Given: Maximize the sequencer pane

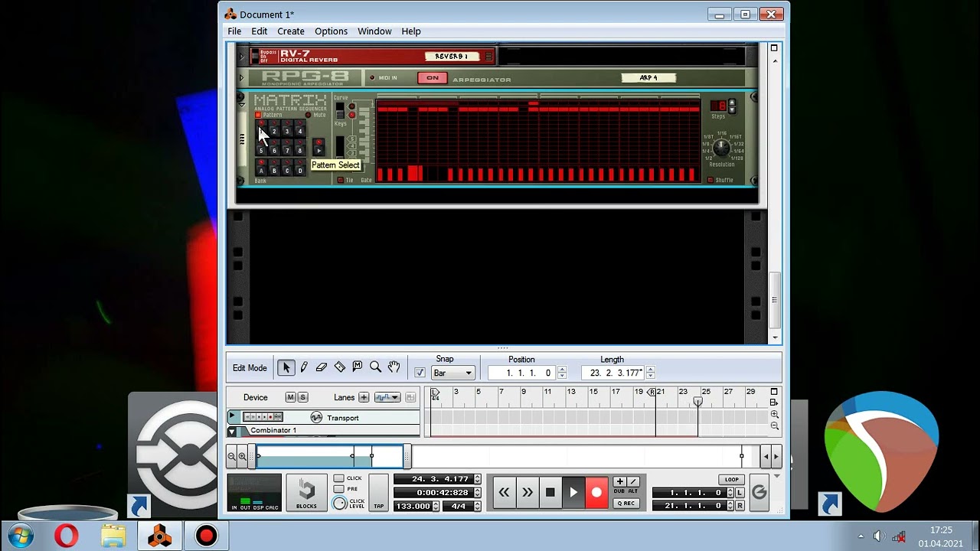Looking at the screenshot, I should coord(774,392).
